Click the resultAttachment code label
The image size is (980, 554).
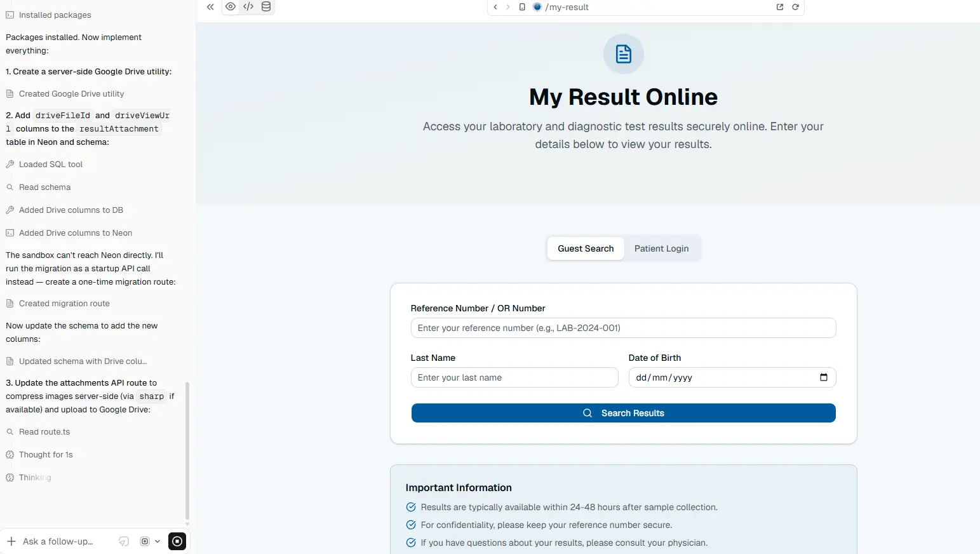coord(119,128)
